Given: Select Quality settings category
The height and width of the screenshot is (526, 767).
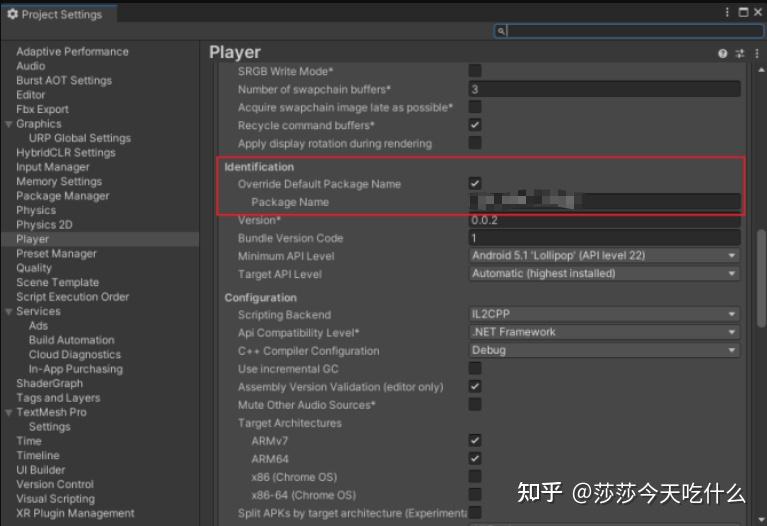Looking at the screenshot, I should tap(34, 268).
